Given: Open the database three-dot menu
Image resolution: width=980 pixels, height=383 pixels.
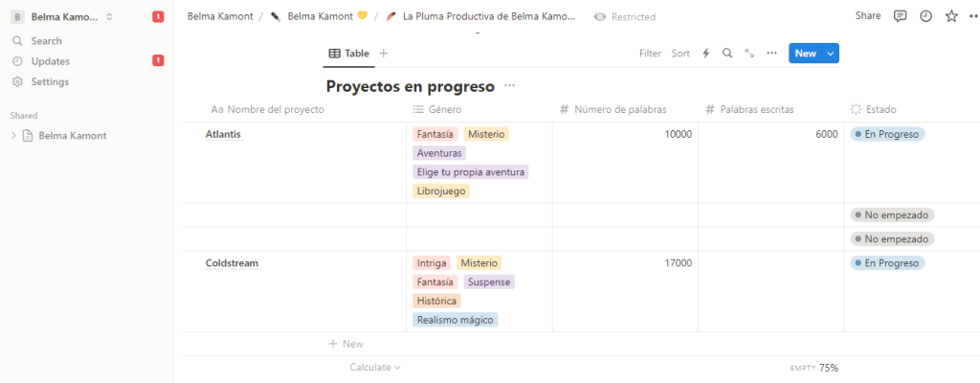Looking at the screenshot, I should point(771,54).
